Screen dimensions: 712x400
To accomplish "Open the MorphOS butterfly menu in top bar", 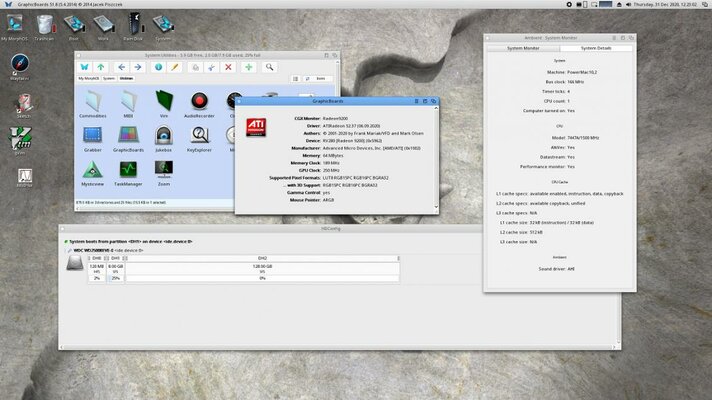I will pos(7,5).
